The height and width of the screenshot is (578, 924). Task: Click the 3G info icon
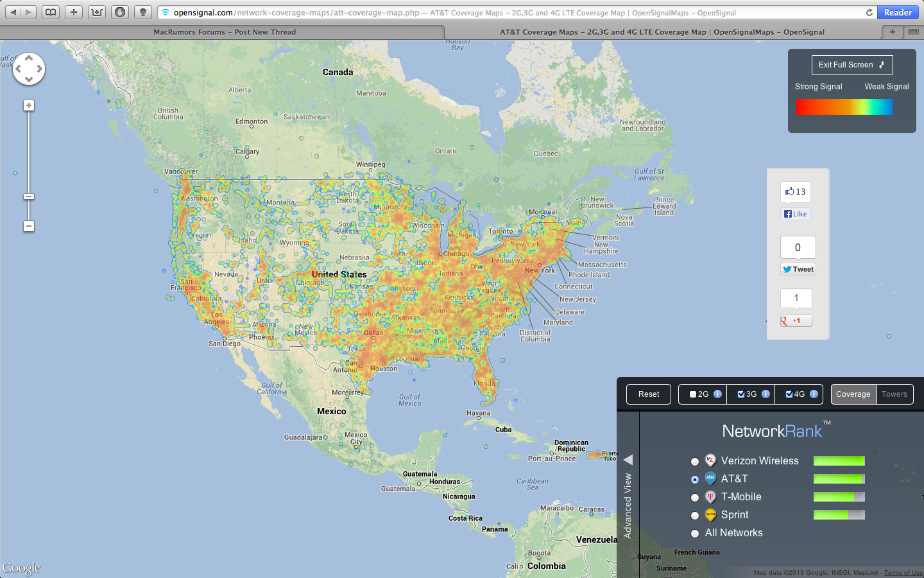(766, 394)
